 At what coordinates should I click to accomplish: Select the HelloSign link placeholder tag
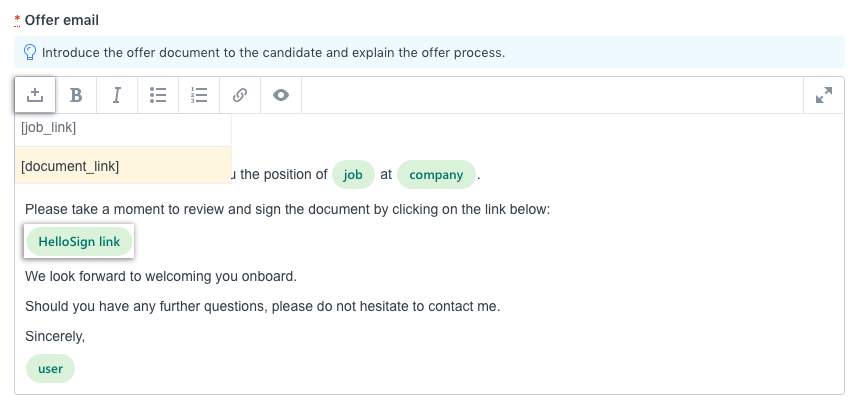(x=79, y=241)
